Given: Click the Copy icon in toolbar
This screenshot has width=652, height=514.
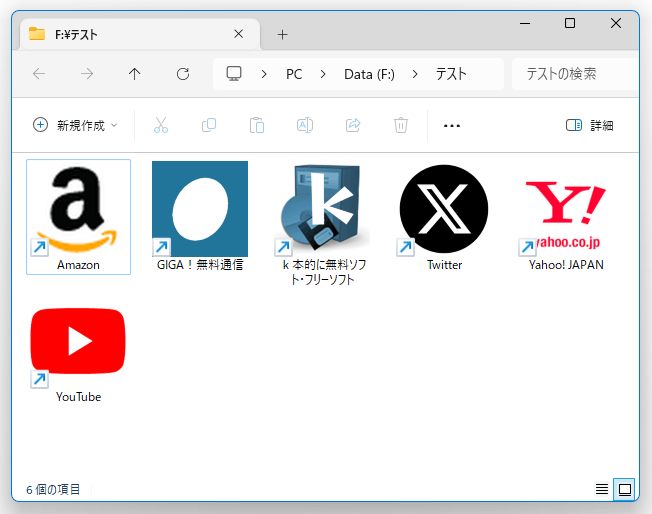Looking at the screenshot, I should 209,125.
